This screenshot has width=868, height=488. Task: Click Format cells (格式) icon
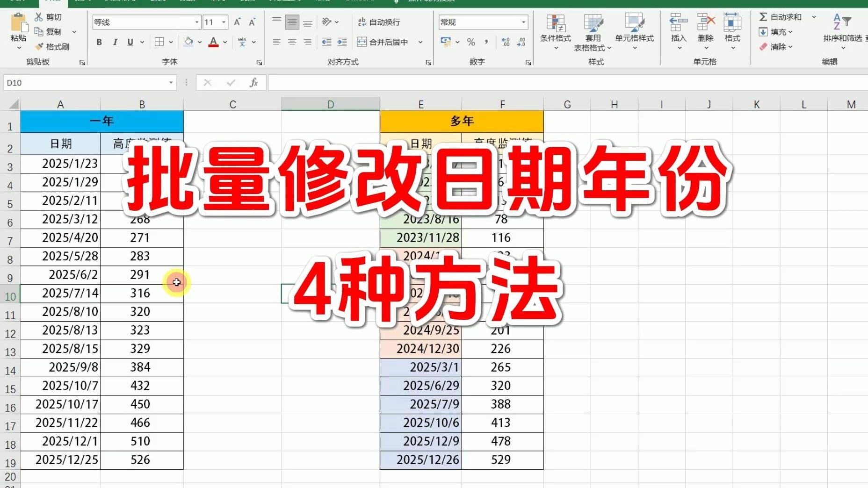pyautogui.click(x=732, y=22)
